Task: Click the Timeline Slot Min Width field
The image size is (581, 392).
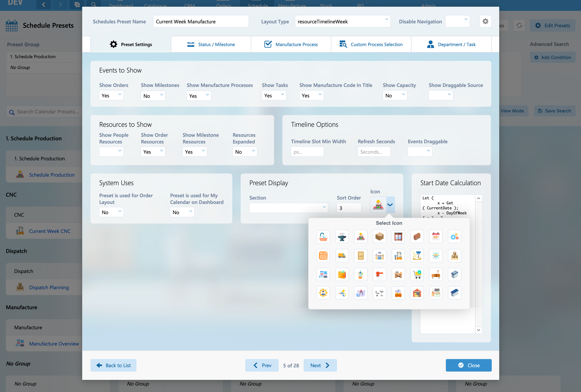Action: pyautogui.click(x=307, y=152)
